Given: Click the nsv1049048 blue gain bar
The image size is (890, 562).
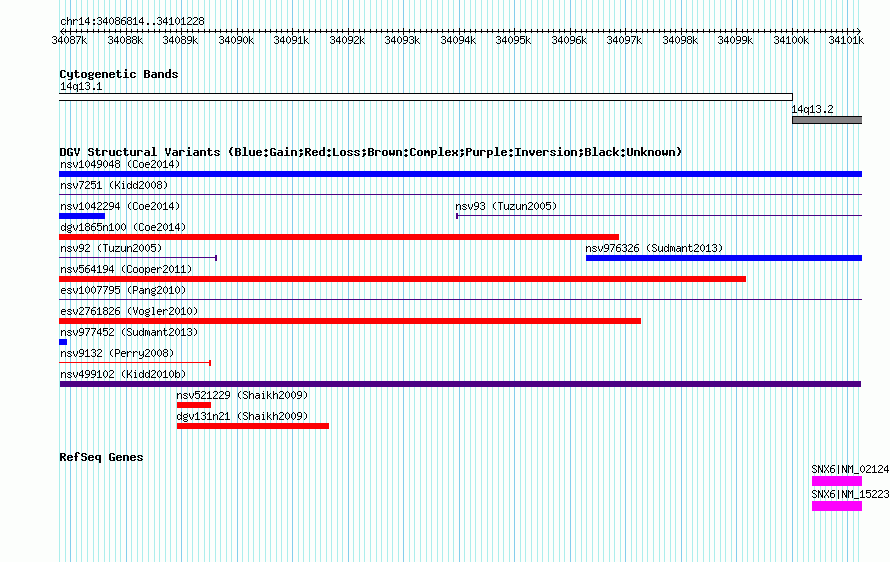Looking at the screenshot, I should point(460,174).
